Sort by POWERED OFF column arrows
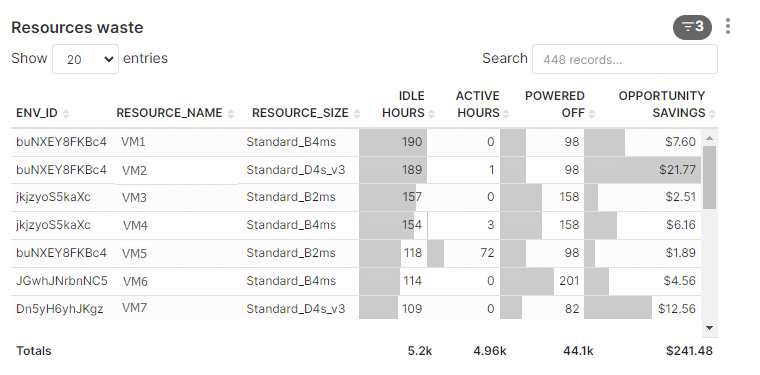Viewport: 760px width, 375px height. click(x=591, y=114)
